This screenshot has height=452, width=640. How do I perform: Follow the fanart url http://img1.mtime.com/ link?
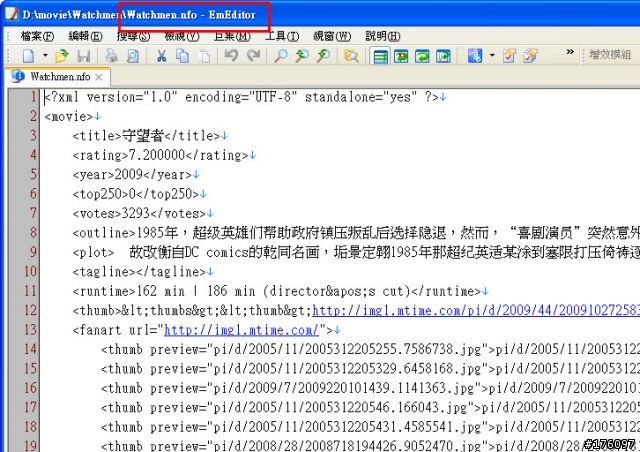click(x=241, y=330)
